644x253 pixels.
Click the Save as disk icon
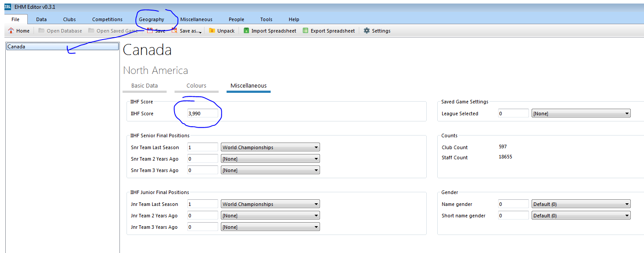(x=174, y=31)
